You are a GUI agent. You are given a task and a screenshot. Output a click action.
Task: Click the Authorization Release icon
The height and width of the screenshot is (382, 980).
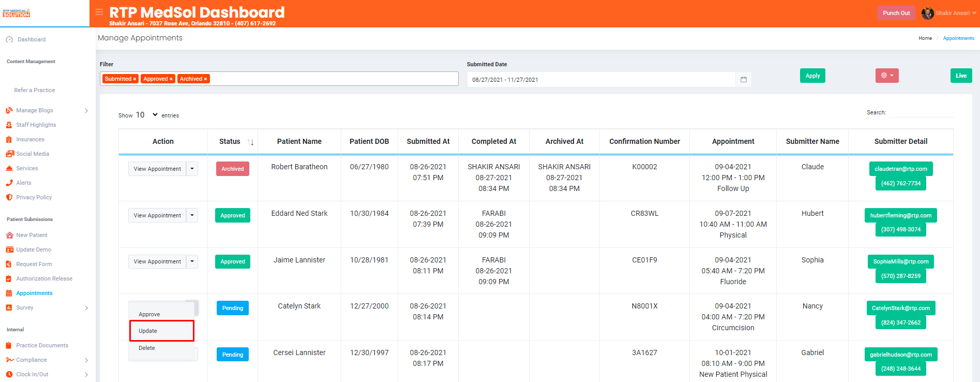click(9, 278)
